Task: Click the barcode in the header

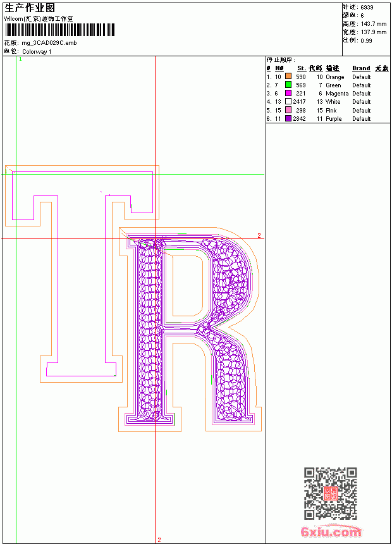Action: point(59,30)
